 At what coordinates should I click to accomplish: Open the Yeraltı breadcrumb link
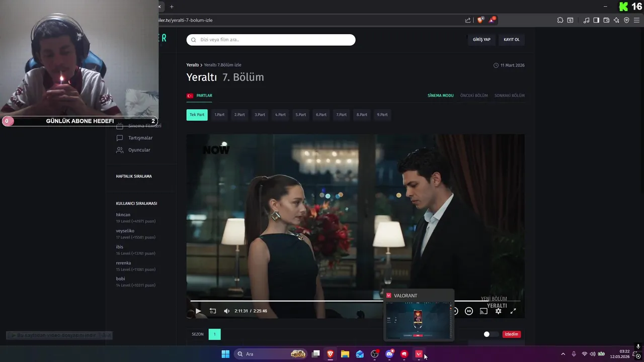click(193, 65)
